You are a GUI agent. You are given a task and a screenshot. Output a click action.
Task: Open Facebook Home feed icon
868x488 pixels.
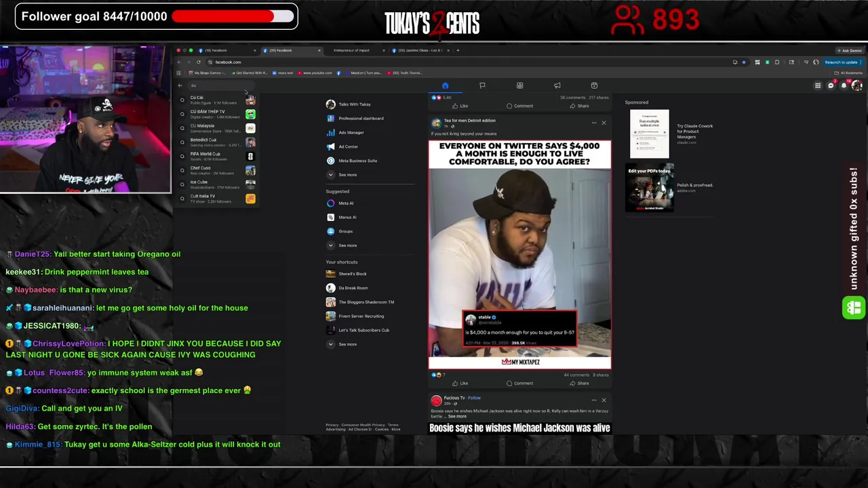point(445,85)
